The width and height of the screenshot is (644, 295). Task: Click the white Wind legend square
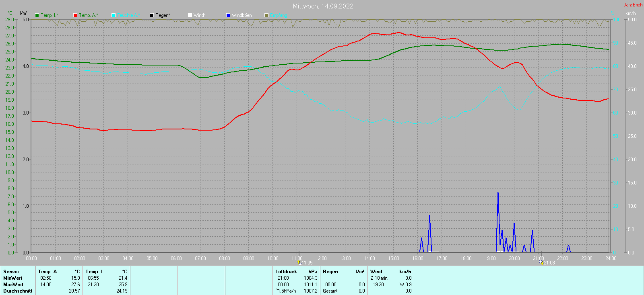click(x=190, y=15)
